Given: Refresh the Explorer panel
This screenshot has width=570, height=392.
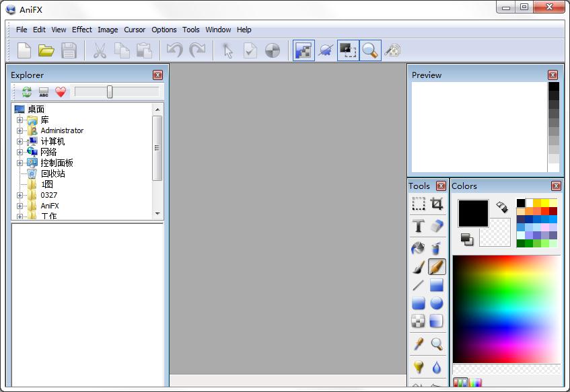Looking at the screenshot, I should coord(27,92).
